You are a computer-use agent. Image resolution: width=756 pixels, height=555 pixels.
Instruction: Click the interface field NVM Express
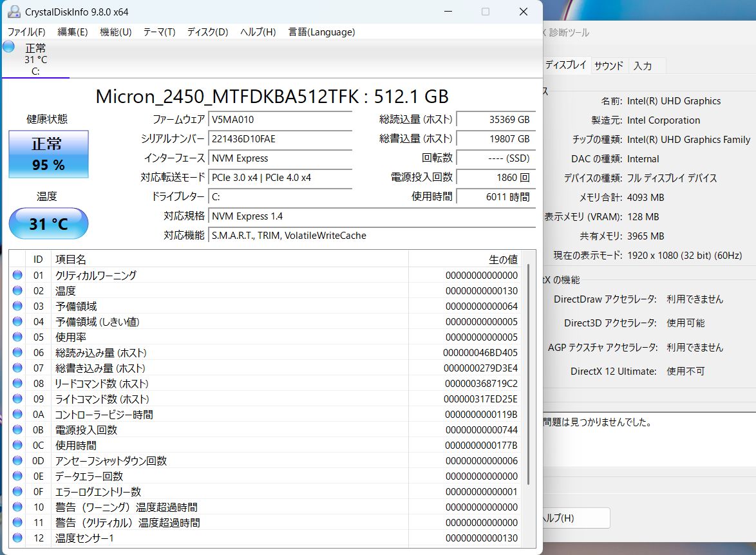coord(281,158)
